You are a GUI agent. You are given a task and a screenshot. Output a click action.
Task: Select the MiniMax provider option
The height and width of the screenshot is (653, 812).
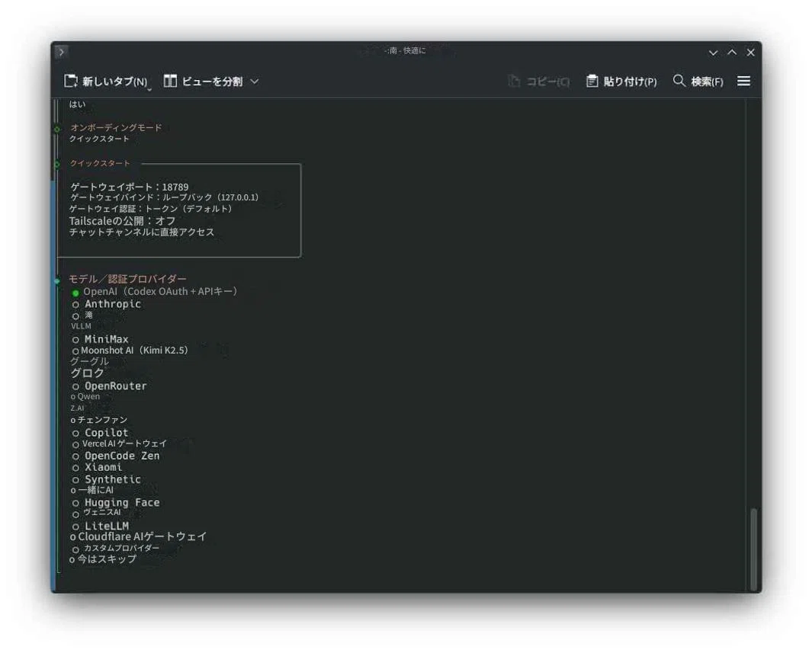pyautogui.click(x=100, y=339)
